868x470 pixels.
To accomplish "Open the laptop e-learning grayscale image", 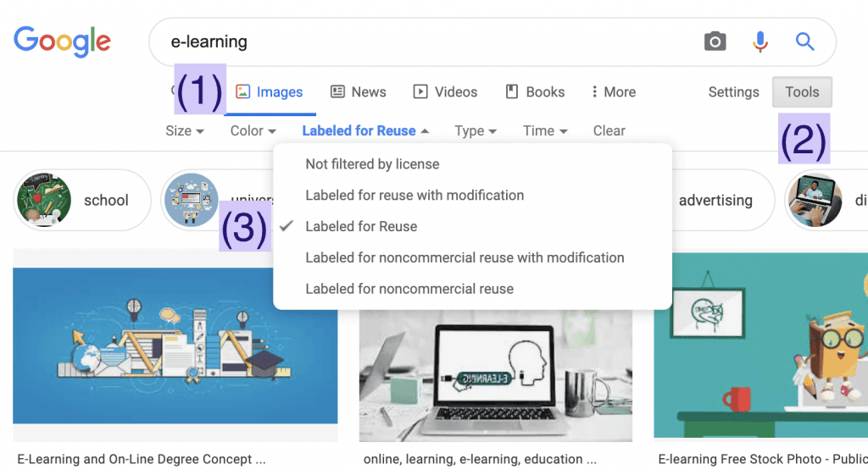I will pyautogui.click(x=495, y=375).
